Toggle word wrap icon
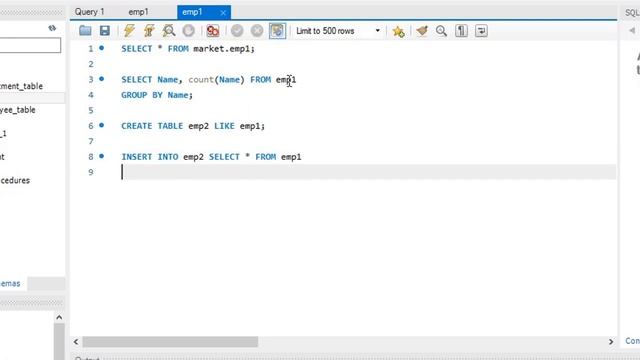Image resolution: width=640 pixels, height=360 pixels. coord(481,31)
